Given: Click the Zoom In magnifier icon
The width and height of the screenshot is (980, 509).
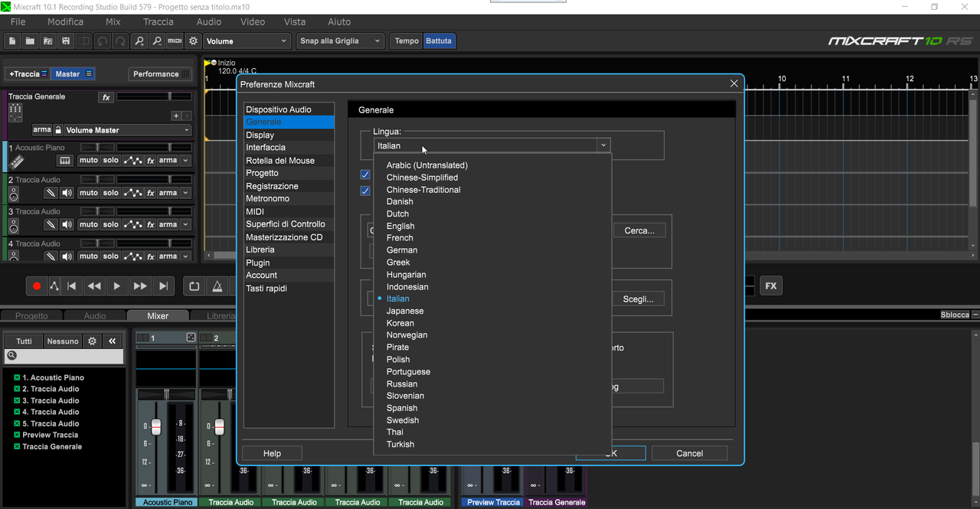Looking at the screenshot, I should click(x=139, y=41).
